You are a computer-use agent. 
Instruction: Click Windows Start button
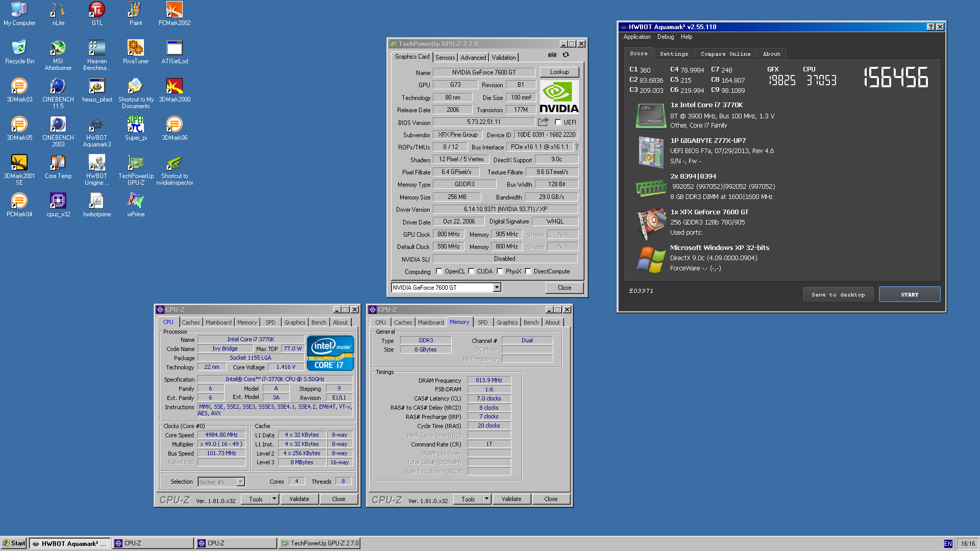[x=14, y=543]
